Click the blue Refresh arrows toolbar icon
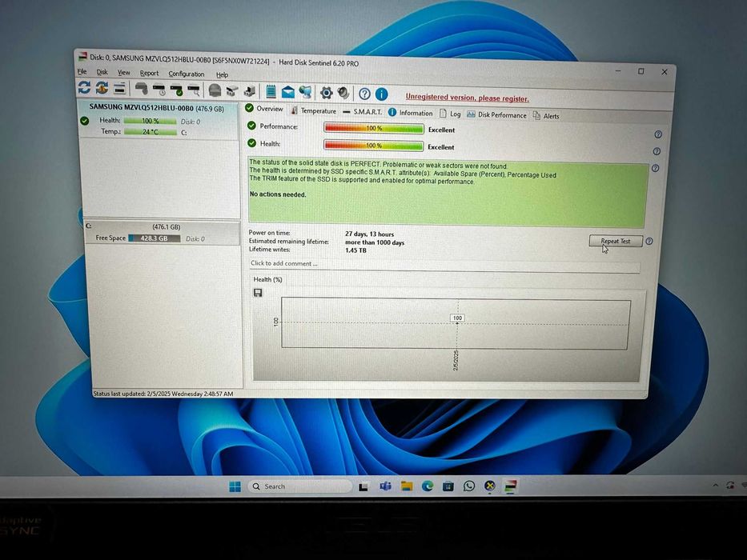 click(x=84, y=88)
